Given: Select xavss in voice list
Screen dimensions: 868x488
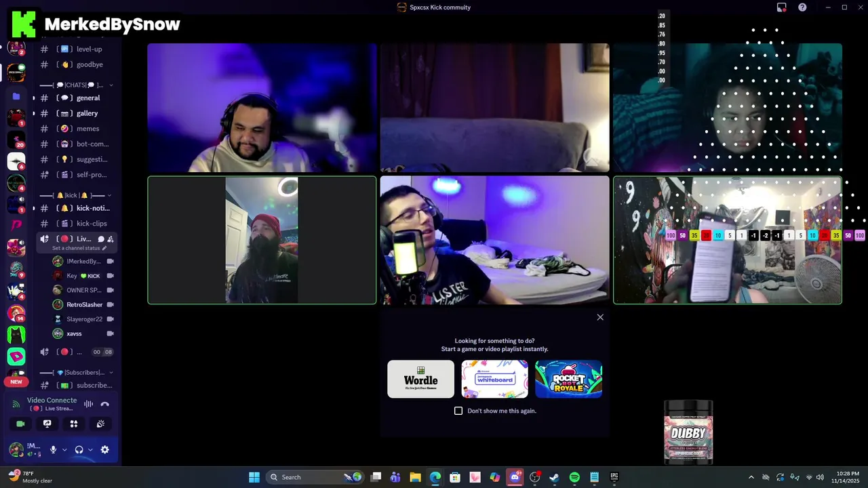Looking at the screenshot, I should tap(83, 333).
